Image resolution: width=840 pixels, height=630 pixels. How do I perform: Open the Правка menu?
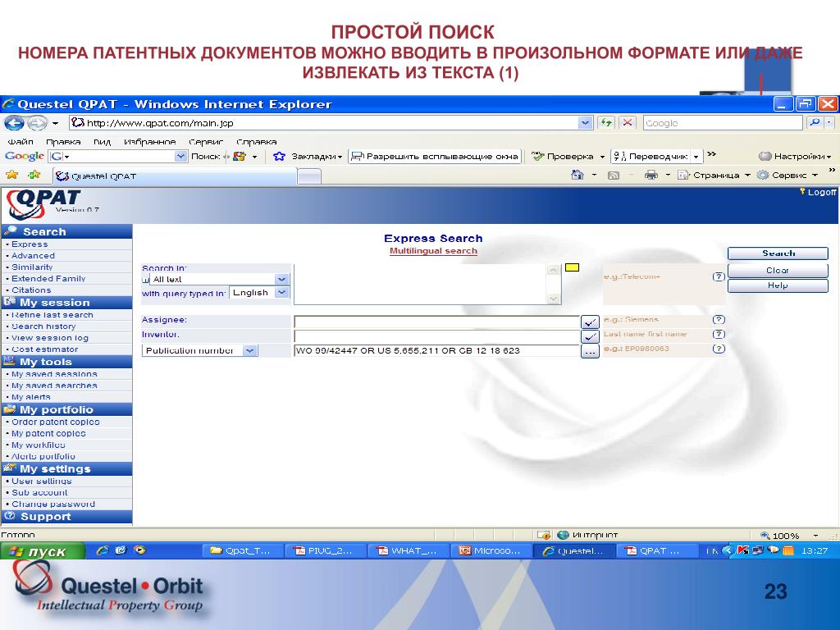tap(63, 142)
